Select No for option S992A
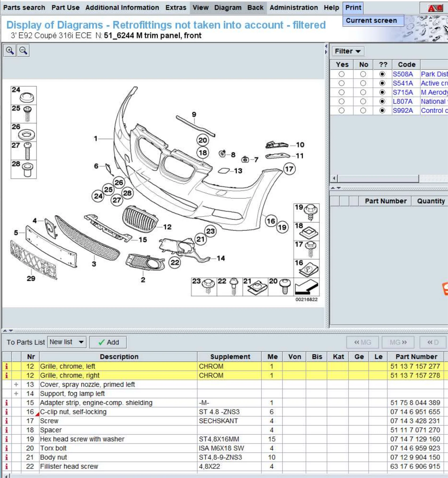 point(363,110)
